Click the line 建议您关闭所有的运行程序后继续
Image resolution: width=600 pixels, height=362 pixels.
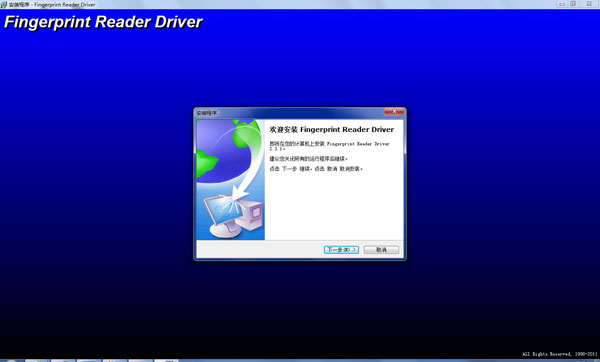[308, 158]
